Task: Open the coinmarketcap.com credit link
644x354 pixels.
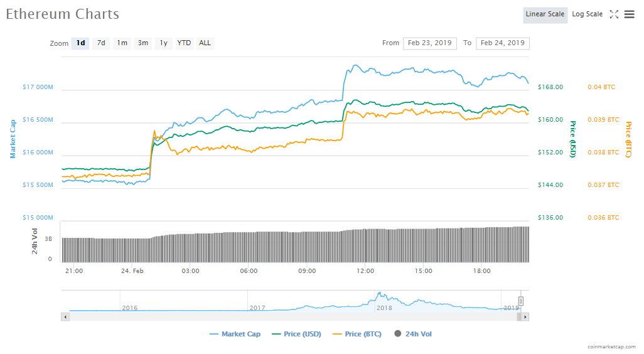Action: pyautogui.click(x=611, y=347)
